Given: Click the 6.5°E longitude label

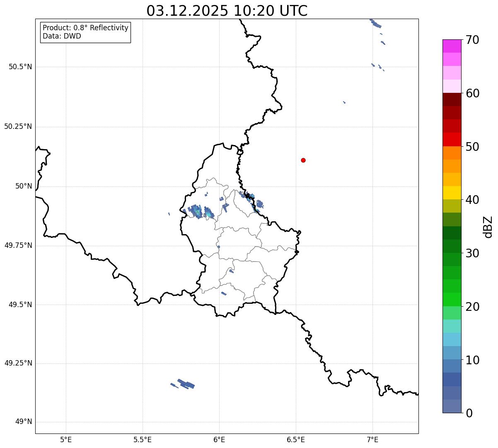Looking at the screenshot, I should pyautogui.click(x=296, y=440).
